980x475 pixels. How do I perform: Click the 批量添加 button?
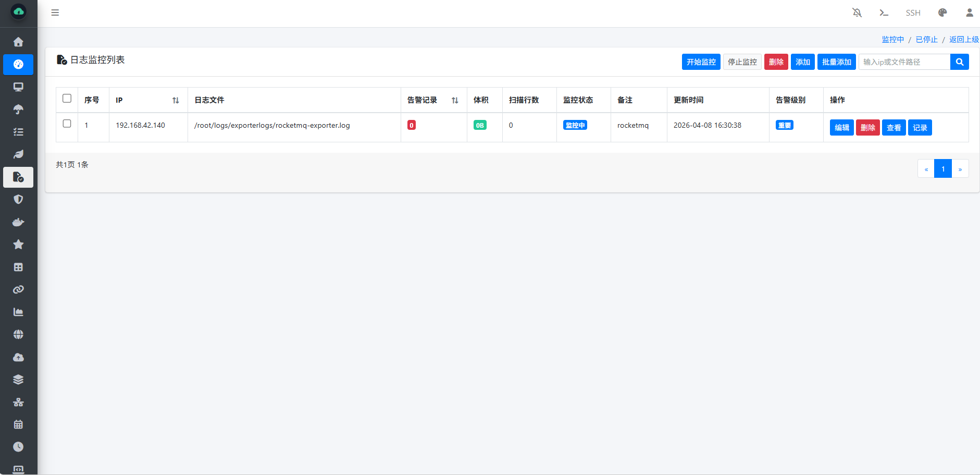click(x=836, y=62)
